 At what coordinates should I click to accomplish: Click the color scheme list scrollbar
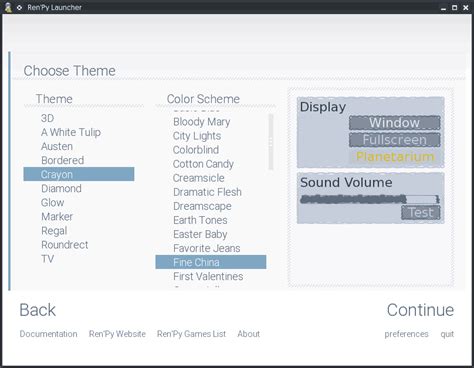tap(271, 142)
